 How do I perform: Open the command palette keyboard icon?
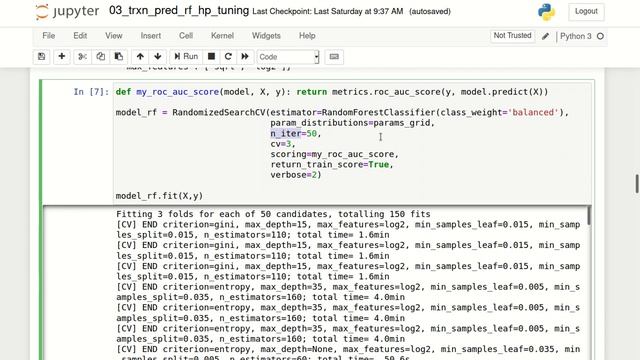tap(334, 57)
